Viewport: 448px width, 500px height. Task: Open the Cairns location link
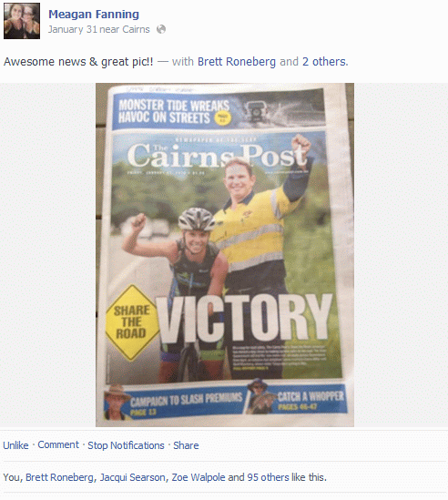[136, 30]
